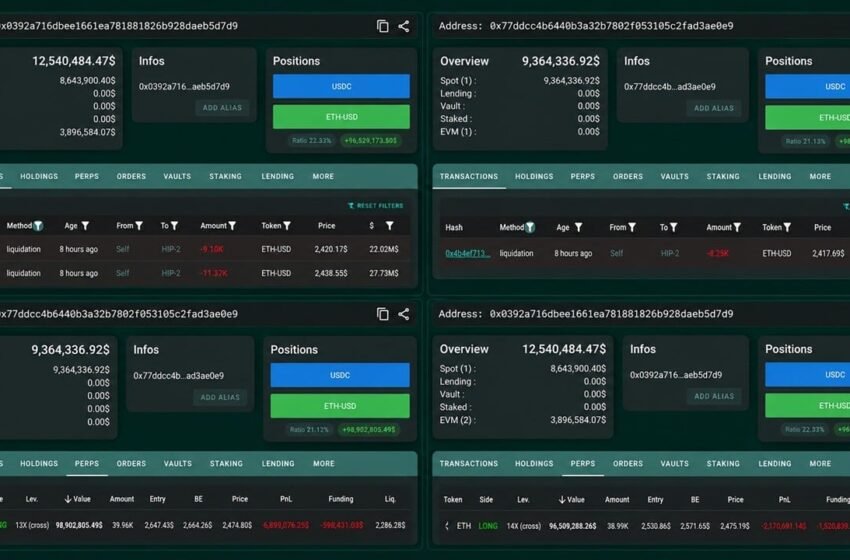Expand MORE menu in 0x0392a716 perps-view panel

tap(820, 464)
